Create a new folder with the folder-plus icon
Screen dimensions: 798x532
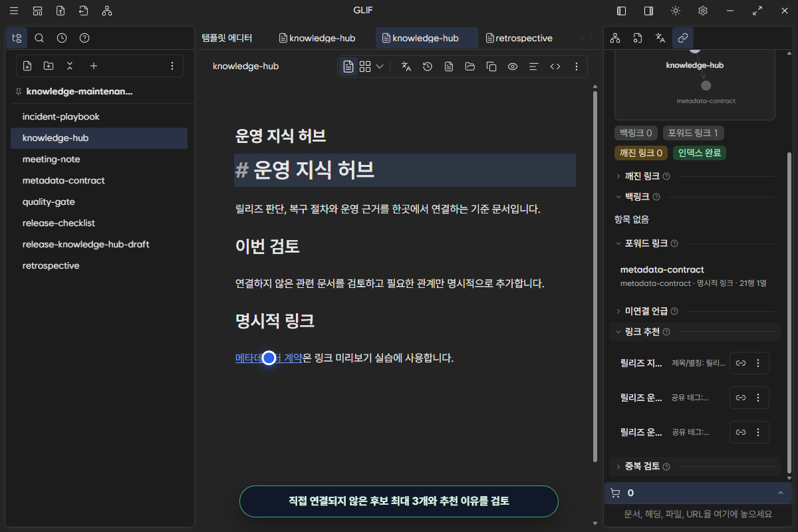click(49, 66)
